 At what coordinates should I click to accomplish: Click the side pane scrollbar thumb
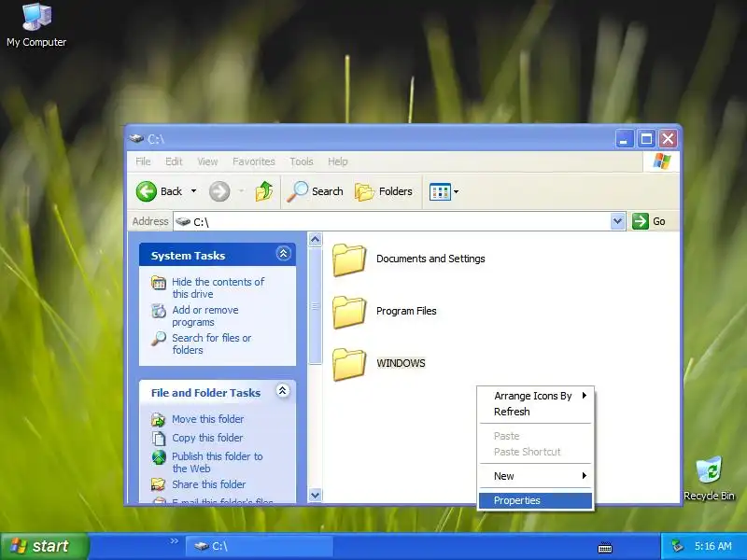(x=315, y=306)
